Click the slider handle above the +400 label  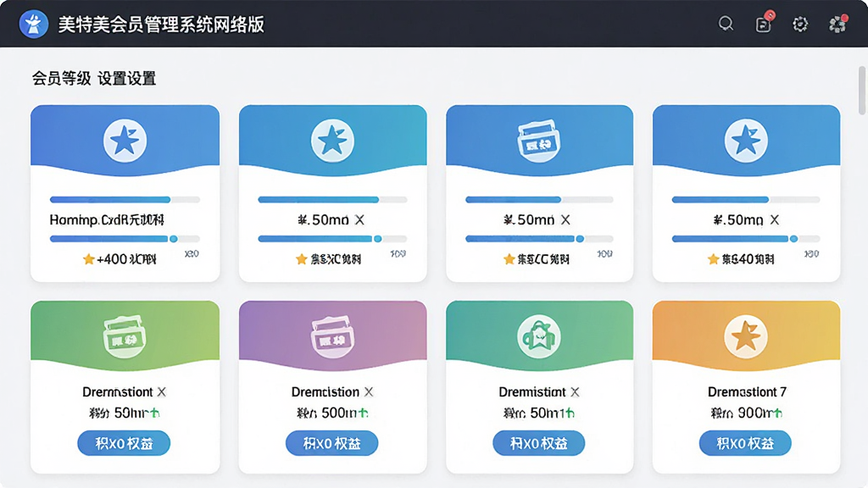[x=174, y=239]
